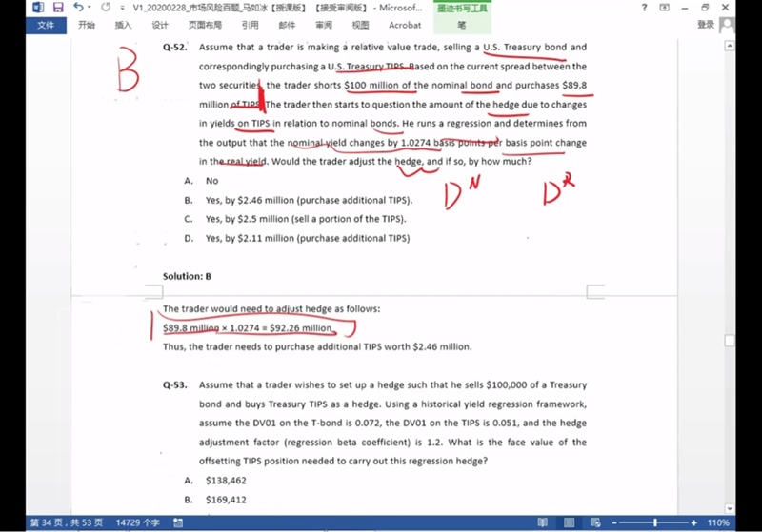The width and height of the screenshot is (762, 532).
Task: Switch to Web Layout view icon
Action: pyautogui.click(x=597, y=522)
